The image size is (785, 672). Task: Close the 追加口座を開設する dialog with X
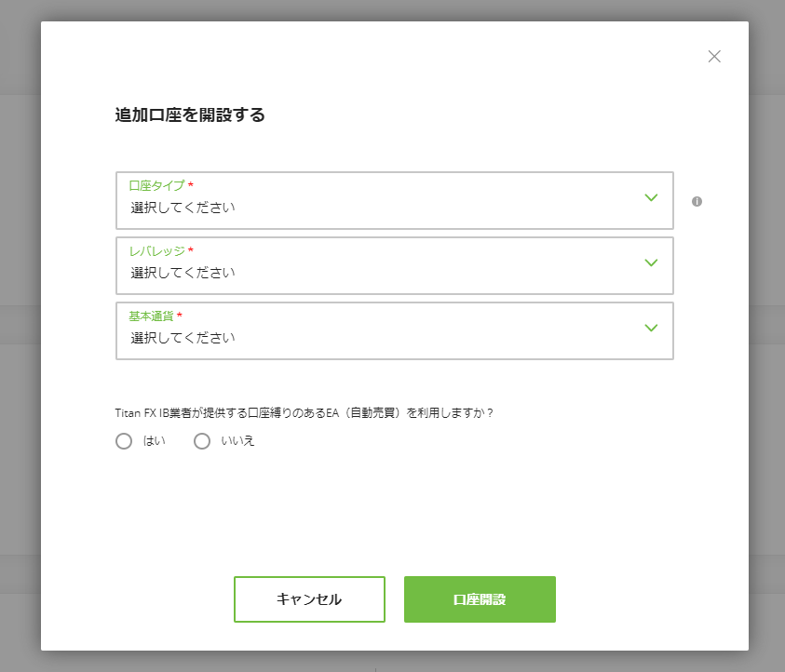click(714, 57)
